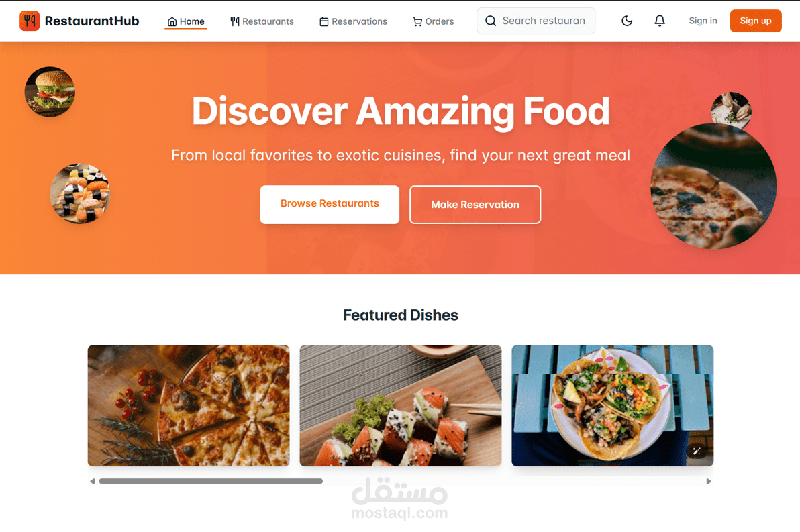Click the Make Reservation button
Screen dimensions: 800x532
click(475, 205)
